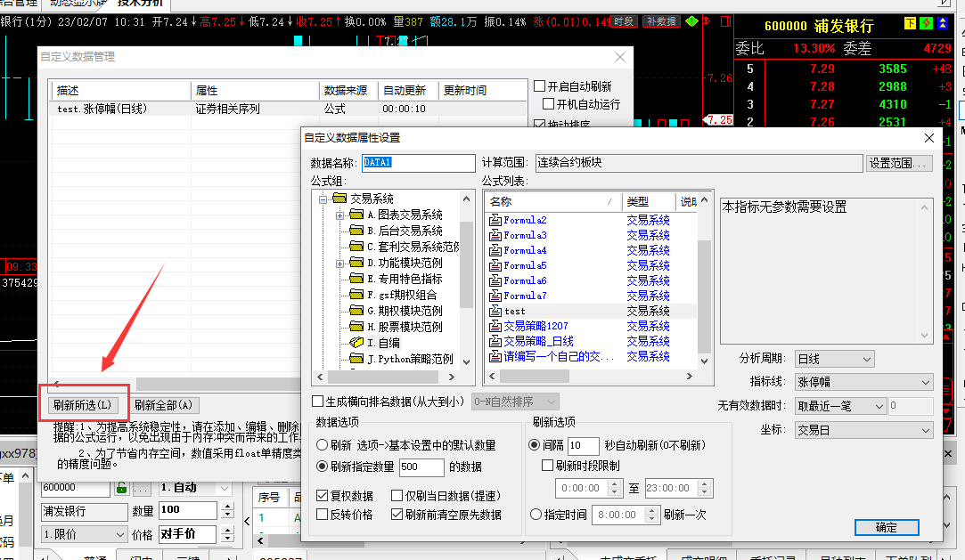Viewport: 965px width, 560px height.
Task: Click the yellow 下 icon beside 浦发银行
Action: pyautogui.click(x=910, y=24)
